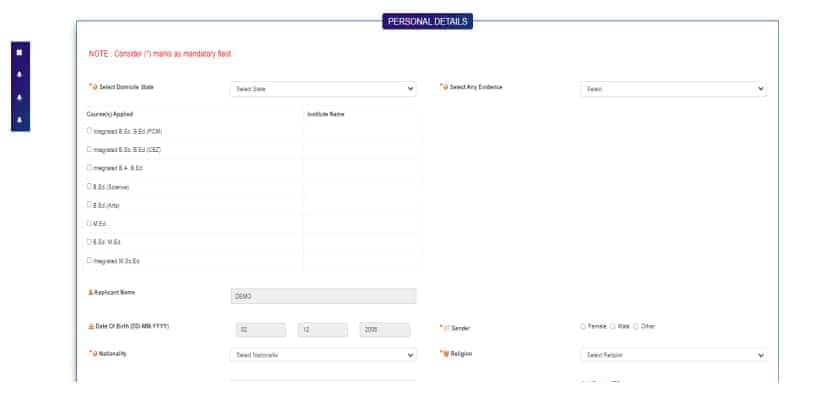Enable the B.Ed (Arts) course option

point(89,205)
